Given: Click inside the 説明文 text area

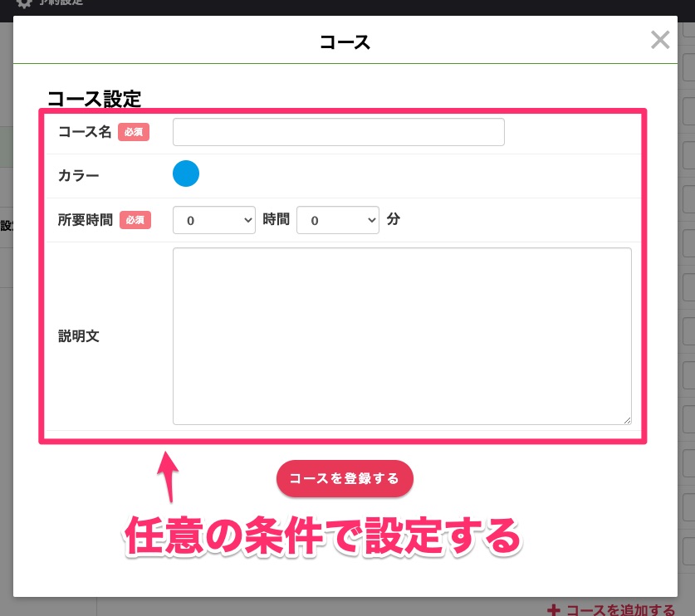Looking at the screenshot, I should click(402, 335).
